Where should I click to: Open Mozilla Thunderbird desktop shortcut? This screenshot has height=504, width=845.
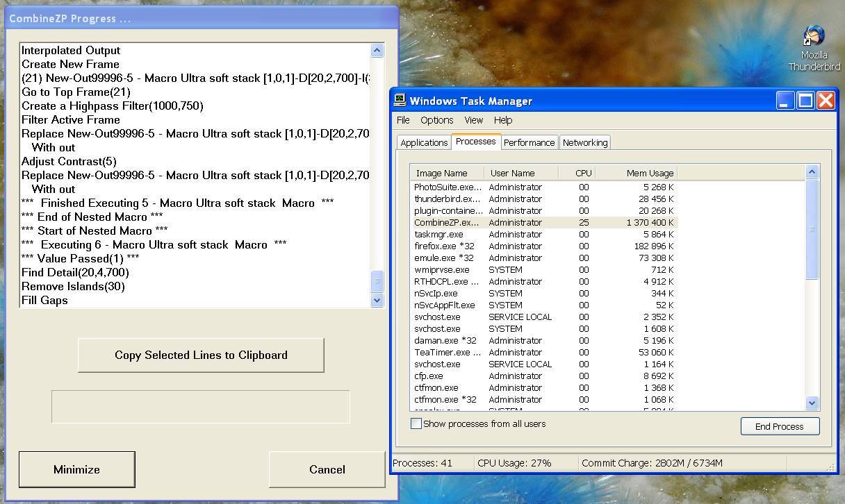point(814,37)
